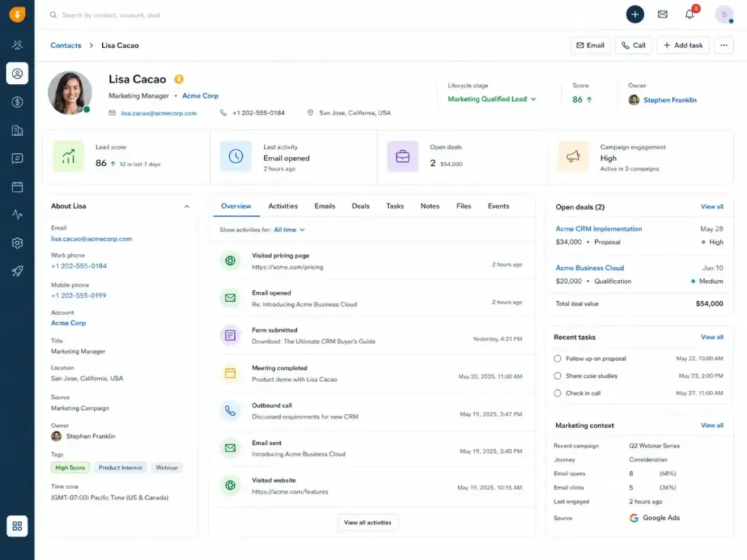
Task: Open the Lifecycle stage Marketing Qualified Lead dropdown
Action: pyautogui.click(x=492, y=99)
